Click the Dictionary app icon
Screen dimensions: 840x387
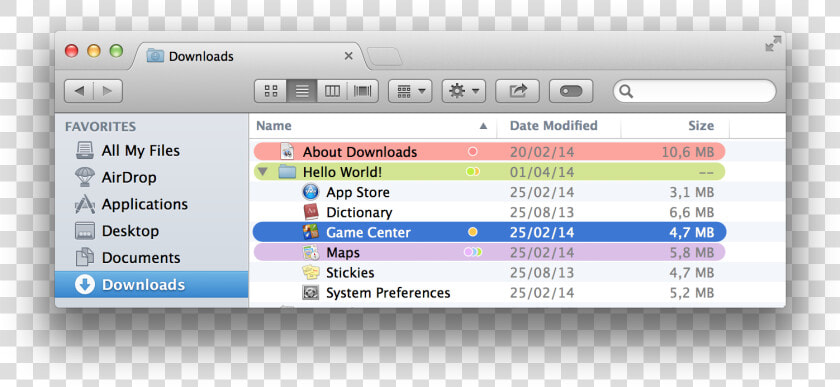pos(311,212)
